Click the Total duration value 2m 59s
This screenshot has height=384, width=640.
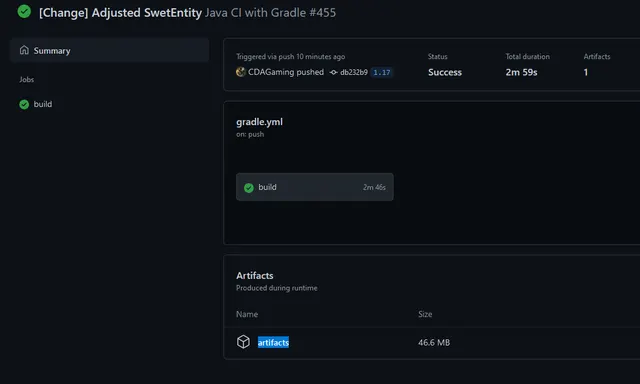521,72
